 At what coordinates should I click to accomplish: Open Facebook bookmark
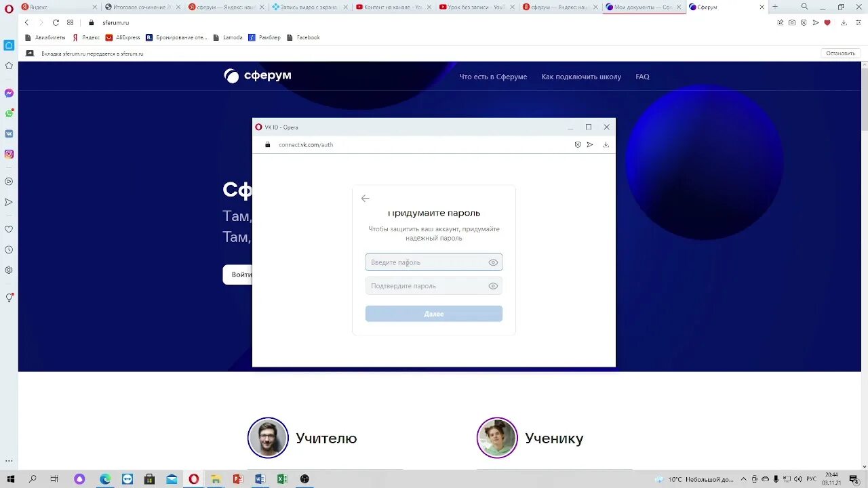tap(303, 37)
